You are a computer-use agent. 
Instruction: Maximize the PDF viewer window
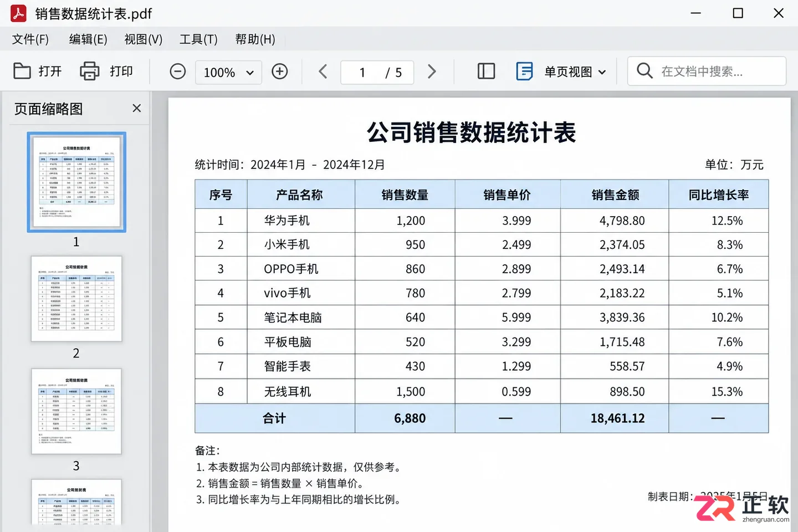738,13
